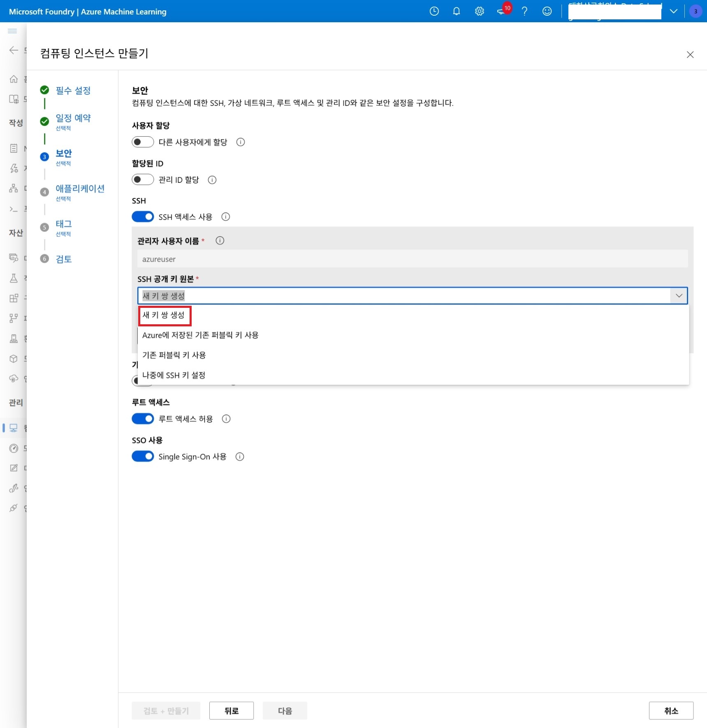Show info for Single Sign-On 사용
Screen dimensions: 707x728
click(x=240, y=457)
